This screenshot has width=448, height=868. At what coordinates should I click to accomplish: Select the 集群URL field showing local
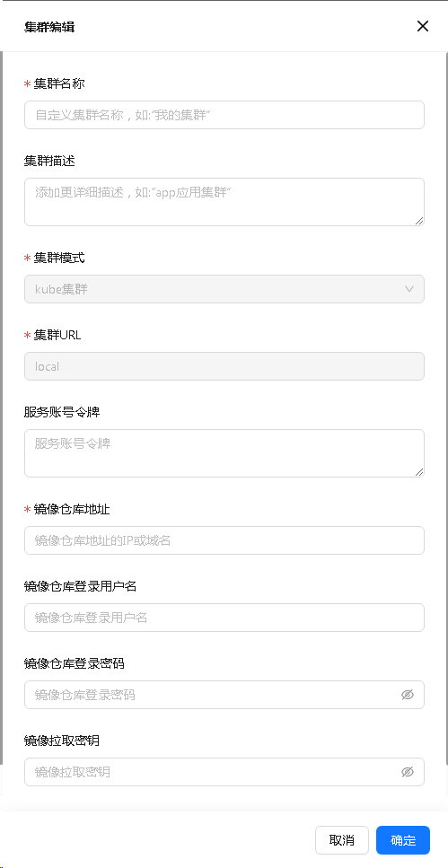(x=224, y=366)
